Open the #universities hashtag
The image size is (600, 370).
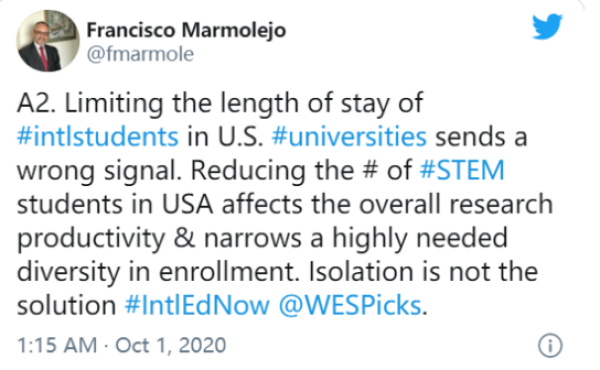click(349, 137)
